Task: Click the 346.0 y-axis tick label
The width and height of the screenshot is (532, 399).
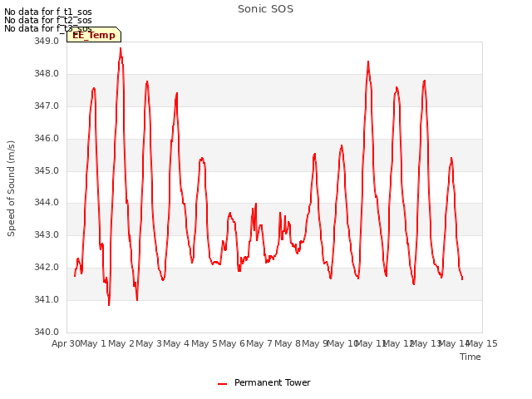Action: [47, 139]
